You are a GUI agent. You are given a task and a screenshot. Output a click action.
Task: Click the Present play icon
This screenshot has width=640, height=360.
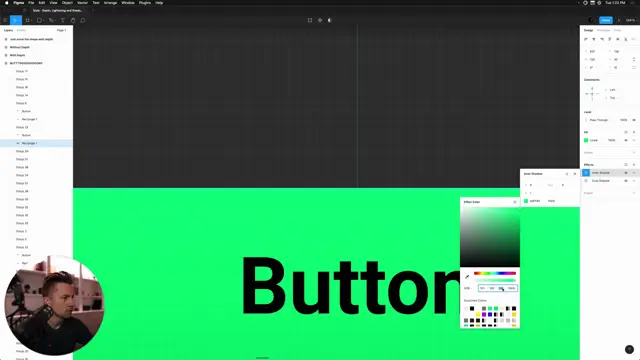click(619, 20)
